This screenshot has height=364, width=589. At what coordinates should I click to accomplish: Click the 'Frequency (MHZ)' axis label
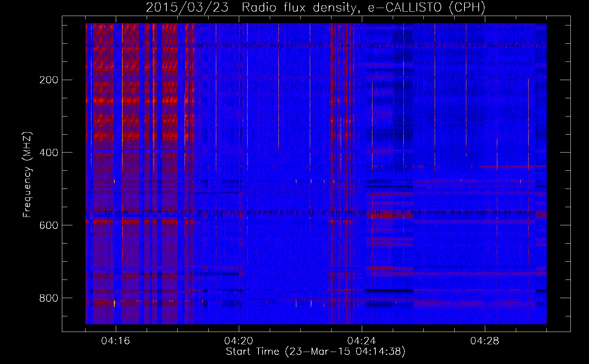pyautogui.click(x=27, y=174)
